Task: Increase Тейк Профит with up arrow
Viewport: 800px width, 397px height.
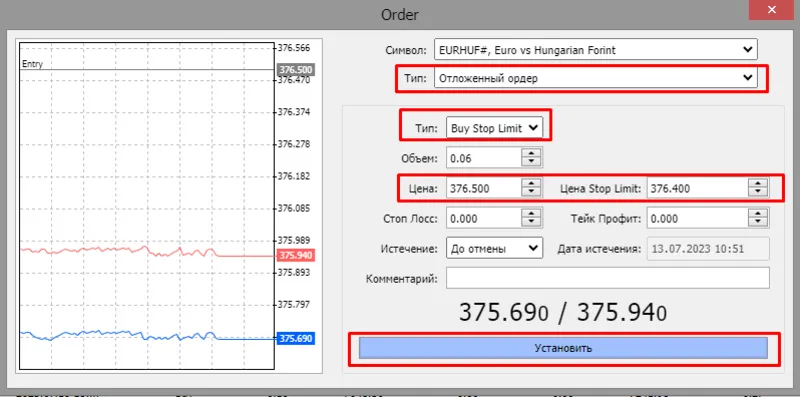Action: coord(758,214)
